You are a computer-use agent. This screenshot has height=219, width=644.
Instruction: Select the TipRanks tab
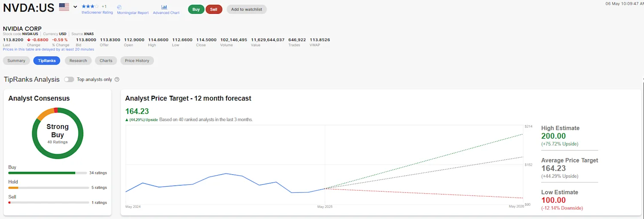click(47, 61)
